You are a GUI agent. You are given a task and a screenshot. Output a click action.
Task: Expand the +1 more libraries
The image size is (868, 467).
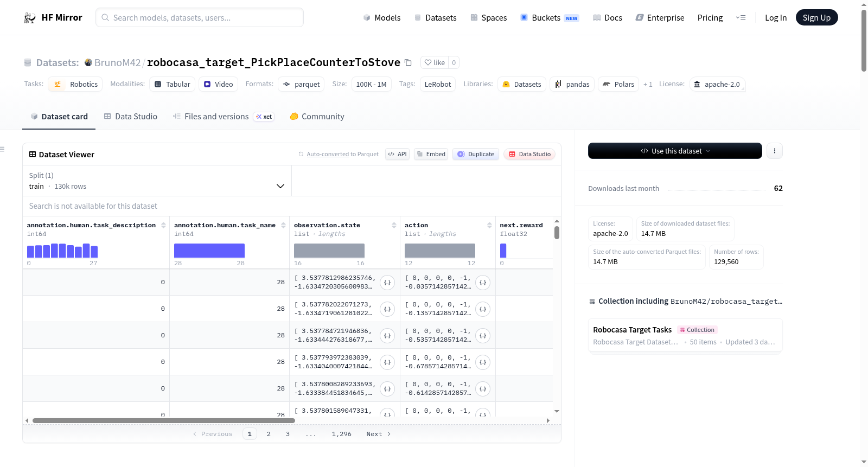(x=648, y=84)
